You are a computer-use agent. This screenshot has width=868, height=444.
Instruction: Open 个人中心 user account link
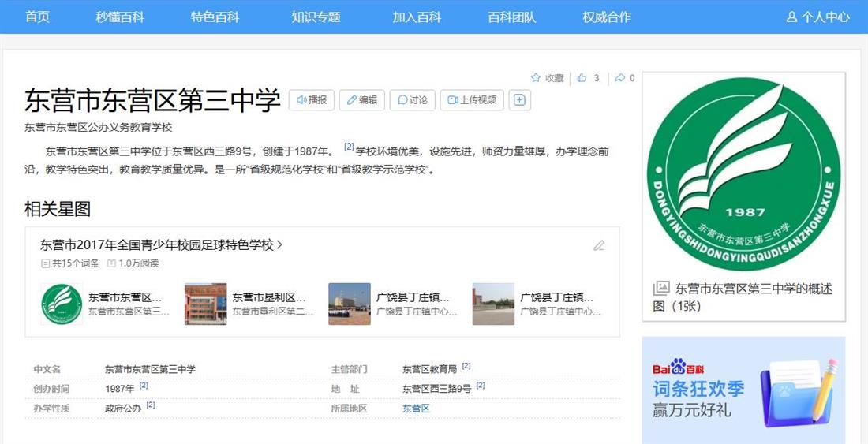817,17
